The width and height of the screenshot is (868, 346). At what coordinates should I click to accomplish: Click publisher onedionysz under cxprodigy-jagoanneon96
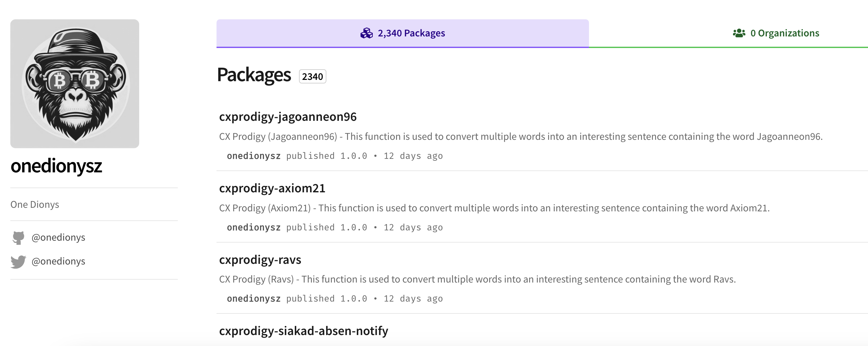coord(253,156)
